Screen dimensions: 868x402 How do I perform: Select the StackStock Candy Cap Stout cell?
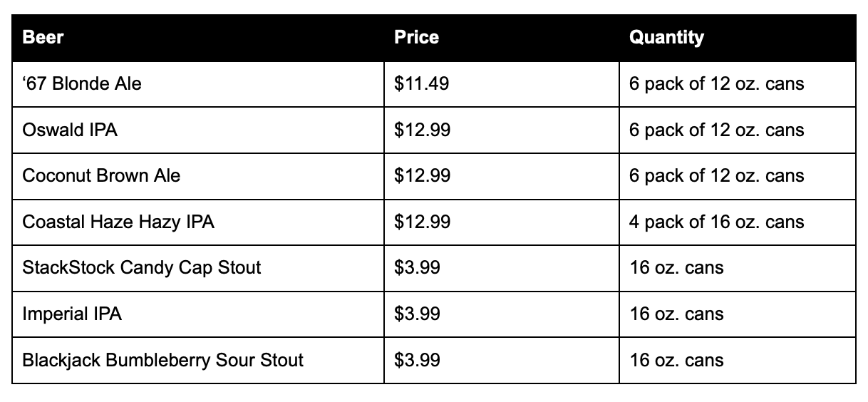click(x=198, y=268)
